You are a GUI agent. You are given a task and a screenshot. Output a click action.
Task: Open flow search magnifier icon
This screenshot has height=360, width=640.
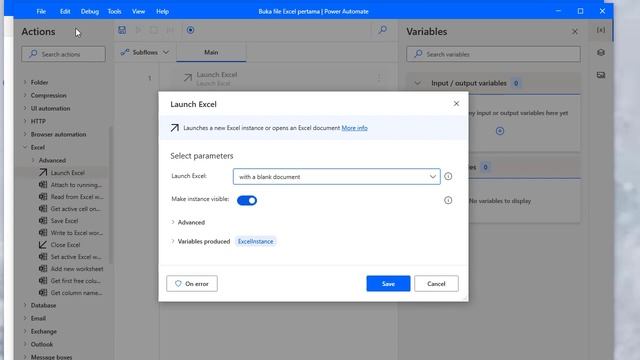pos(382,30)
